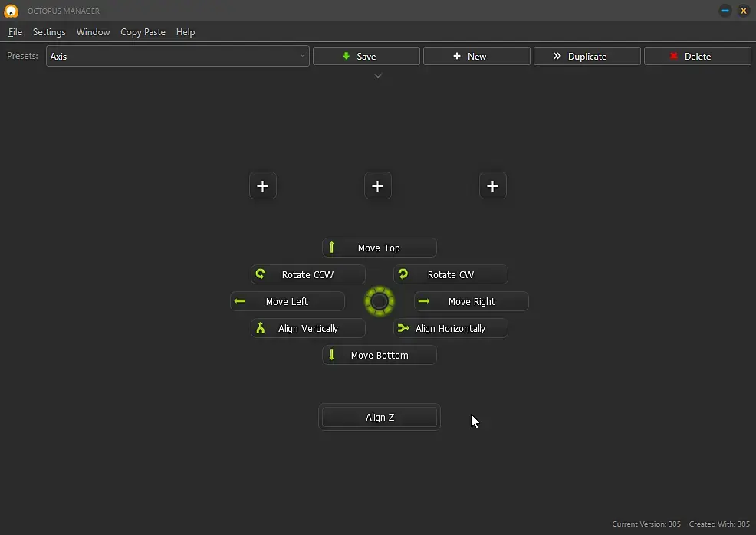Minimize the Octopus Manager window
The image size is (756, 535).
pos(725,11)
